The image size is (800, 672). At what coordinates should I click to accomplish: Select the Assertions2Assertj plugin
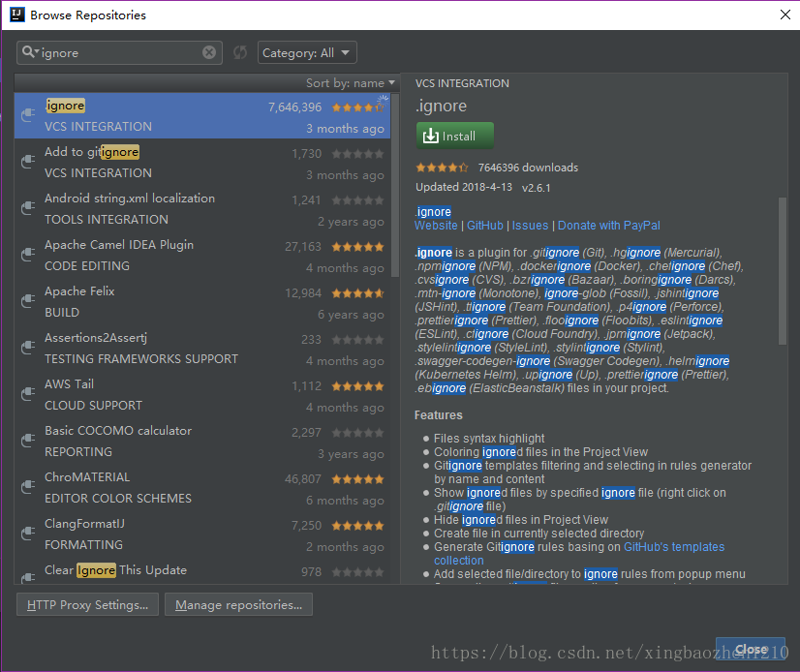tap(202, 348)
